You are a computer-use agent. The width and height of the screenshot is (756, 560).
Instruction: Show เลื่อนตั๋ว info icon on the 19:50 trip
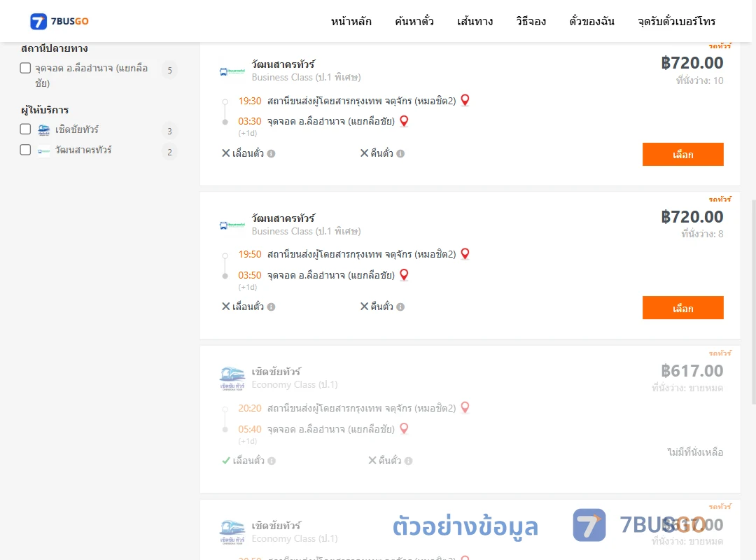coord(272,307)
